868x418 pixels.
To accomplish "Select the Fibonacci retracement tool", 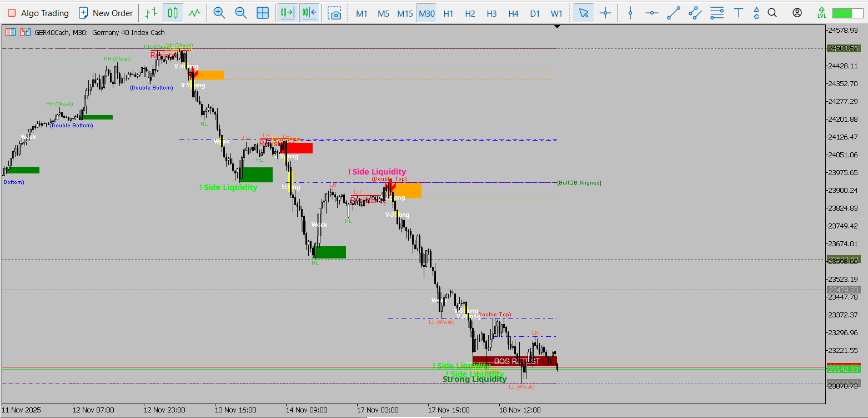I will click(717, 13).
